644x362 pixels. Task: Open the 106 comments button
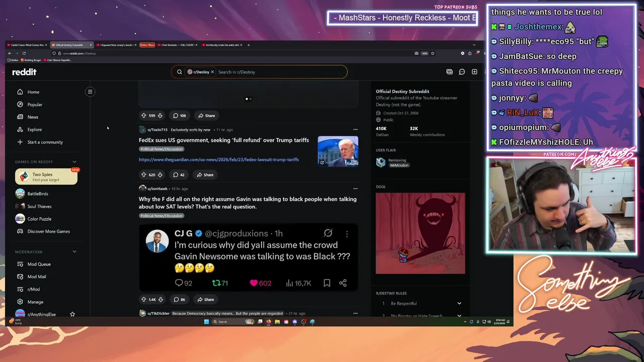pyautogui.click(x=180, y=116)
